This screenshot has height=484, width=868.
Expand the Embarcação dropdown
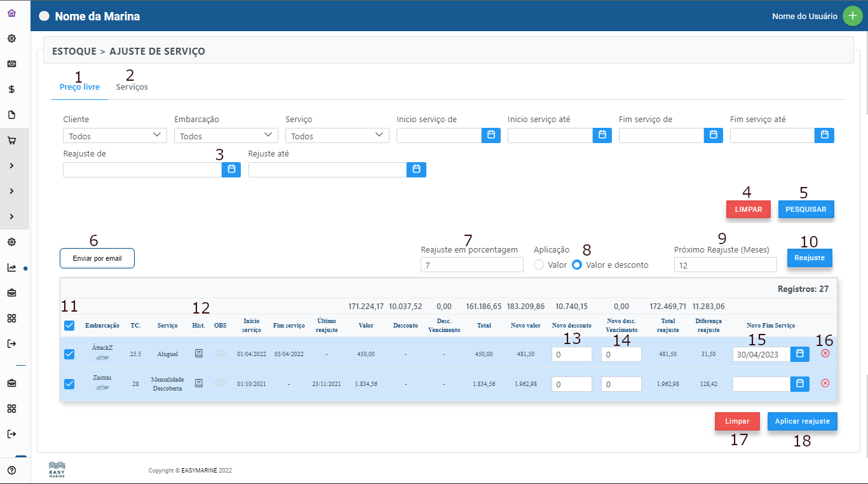point(226,135)
